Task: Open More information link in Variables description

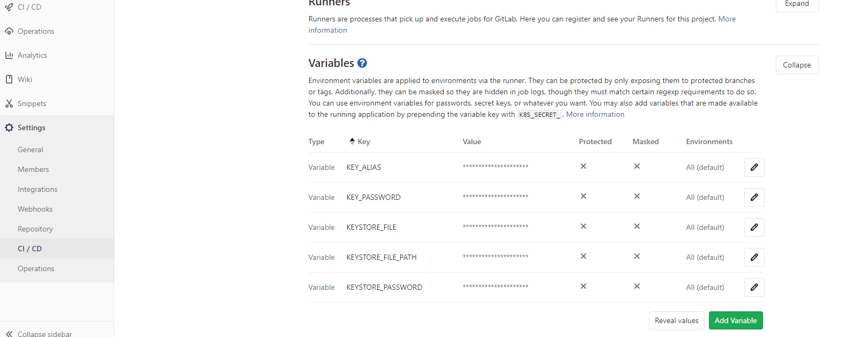Action: click(595, 114)
